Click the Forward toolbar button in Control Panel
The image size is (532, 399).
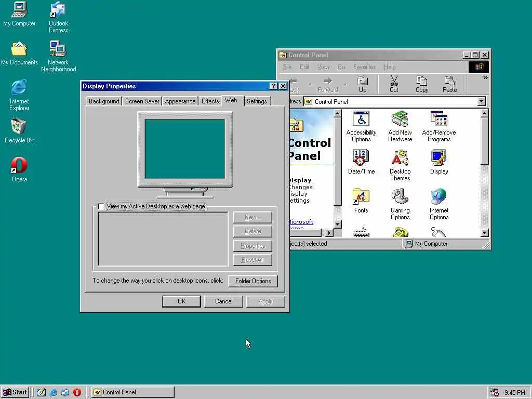click(x=328, y=85)
